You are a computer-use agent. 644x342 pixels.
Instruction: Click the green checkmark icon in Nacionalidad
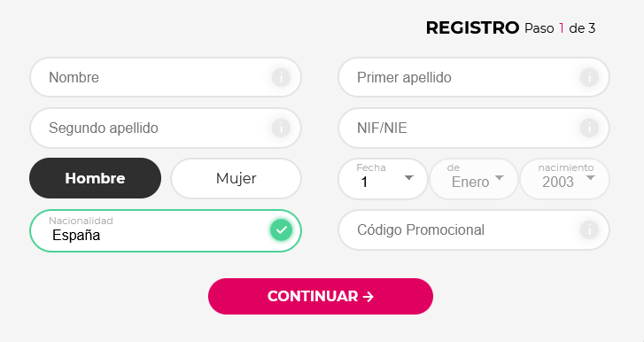[282, 229]
